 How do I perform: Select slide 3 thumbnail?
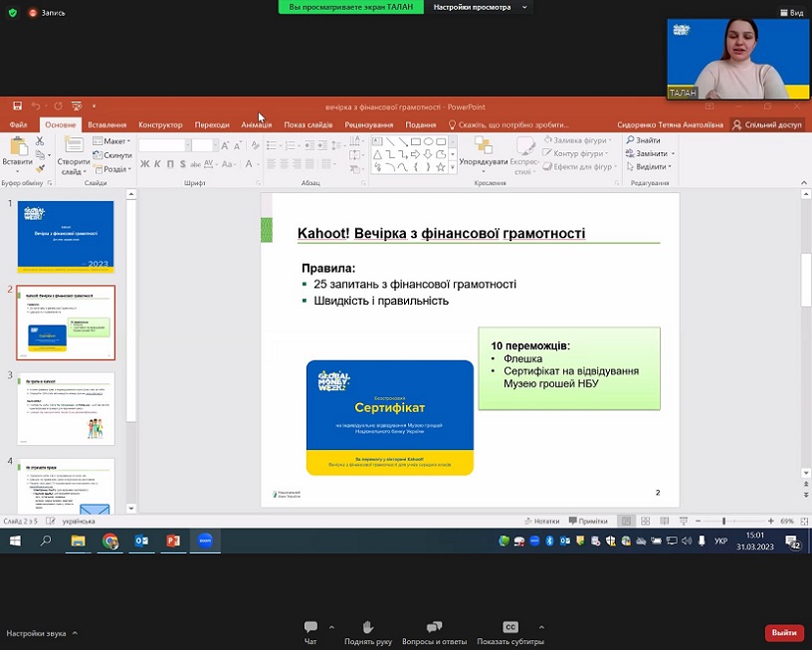click(66, 409)
